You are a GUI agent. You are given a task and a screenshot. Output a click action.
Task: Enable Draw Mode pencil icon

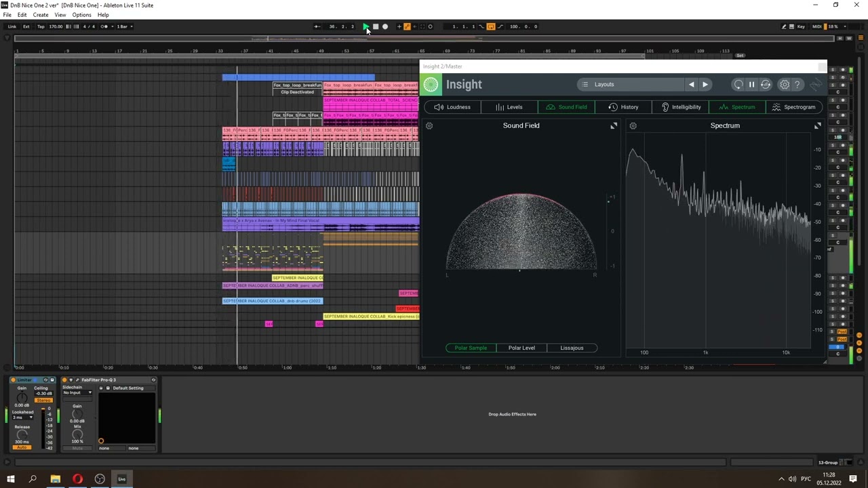tap(784, 26)
